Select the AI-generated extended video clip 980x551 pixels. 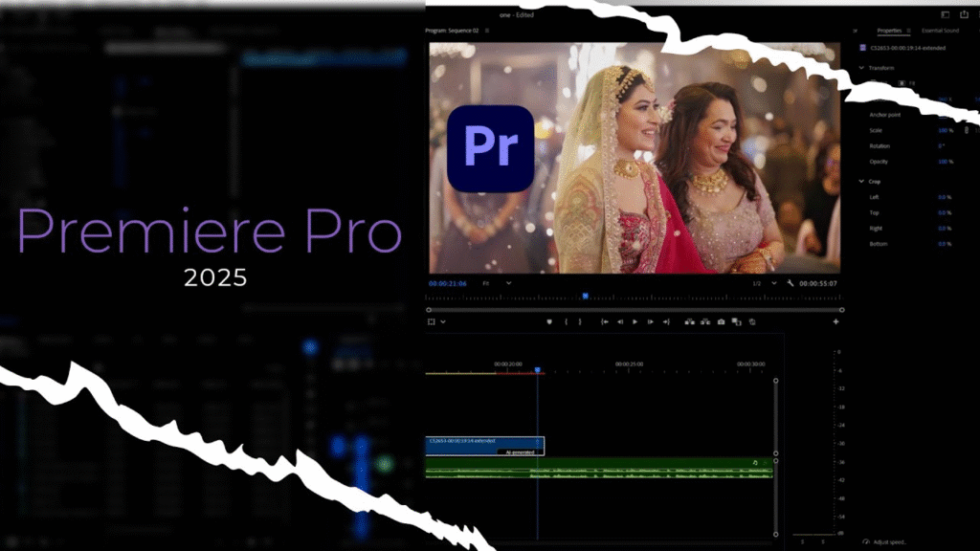point(484,446)
